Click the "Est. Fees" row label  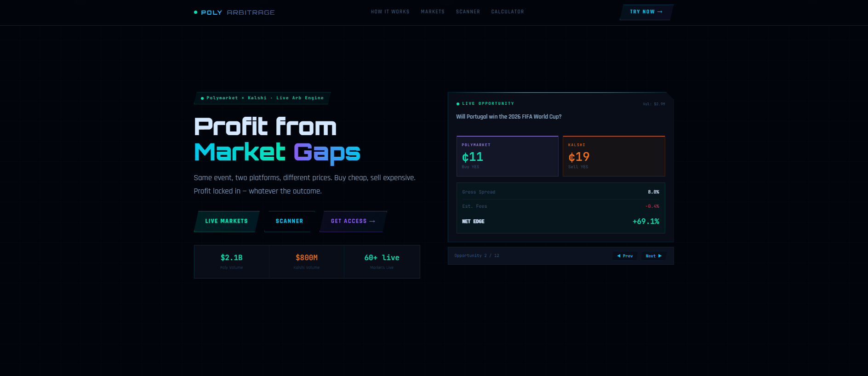pyautogui.click(x=474, y=206)
